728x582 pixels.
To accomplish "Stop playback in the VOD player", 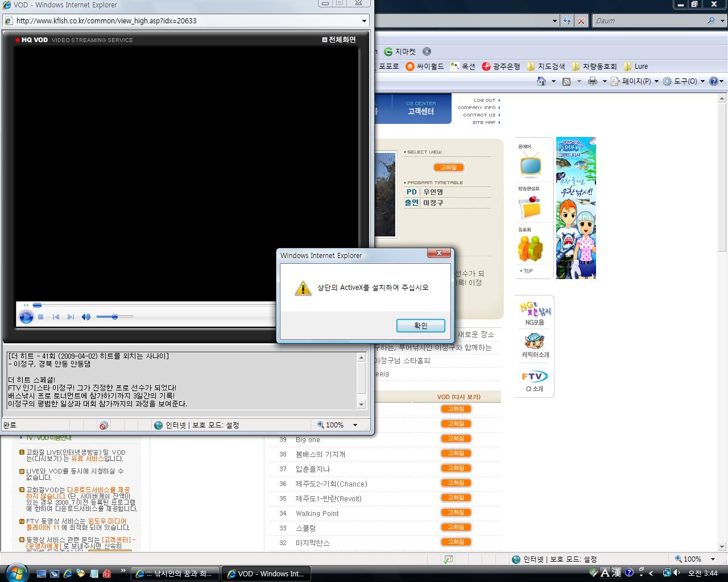I will [x=41, y=317].
